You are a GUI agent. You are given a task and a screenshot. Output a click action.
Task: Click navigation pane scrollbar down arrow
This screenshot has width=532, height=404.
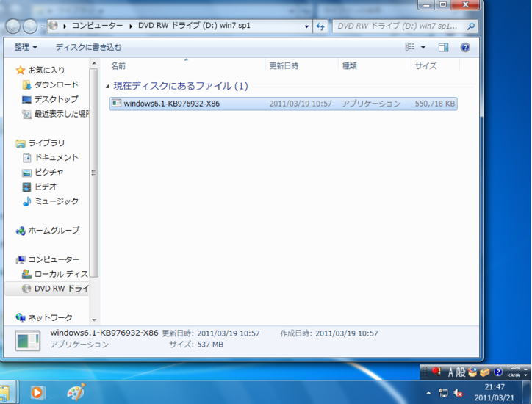tap(94, 320)
